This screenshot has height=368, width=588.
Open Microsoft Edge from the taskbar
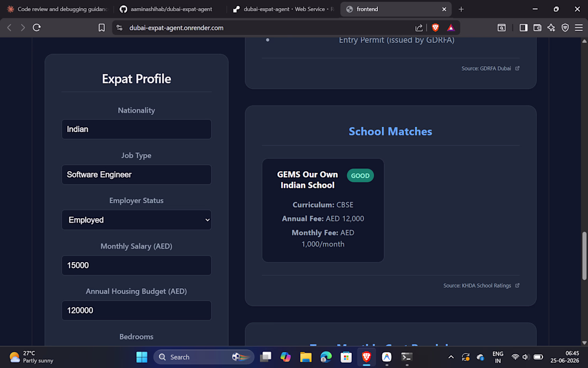pyautogui.click(x=326, y=357)
